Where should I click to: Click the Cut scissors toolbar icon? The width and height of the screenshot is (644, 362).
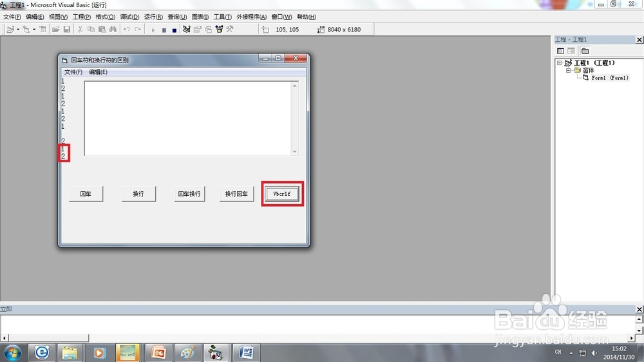(x=80, y=29)
